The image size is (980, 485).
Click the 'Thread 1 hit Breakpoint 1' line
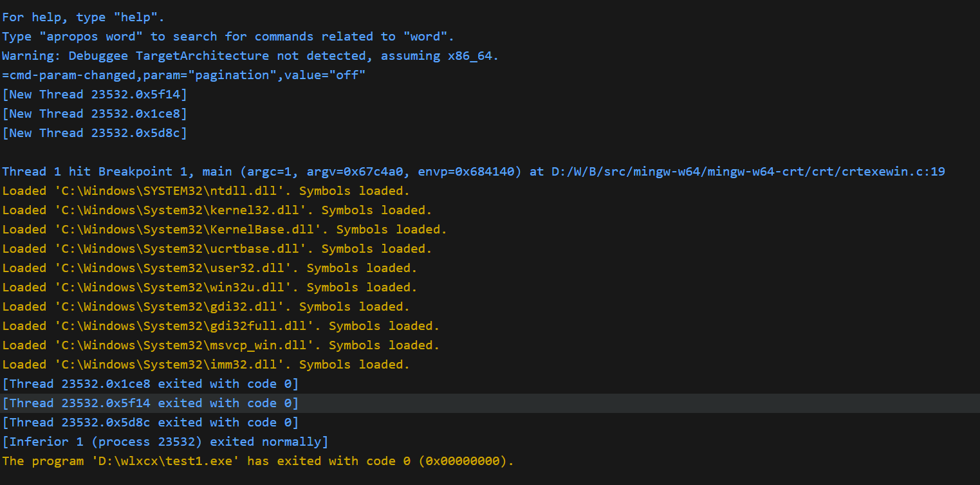pos(474,172)
